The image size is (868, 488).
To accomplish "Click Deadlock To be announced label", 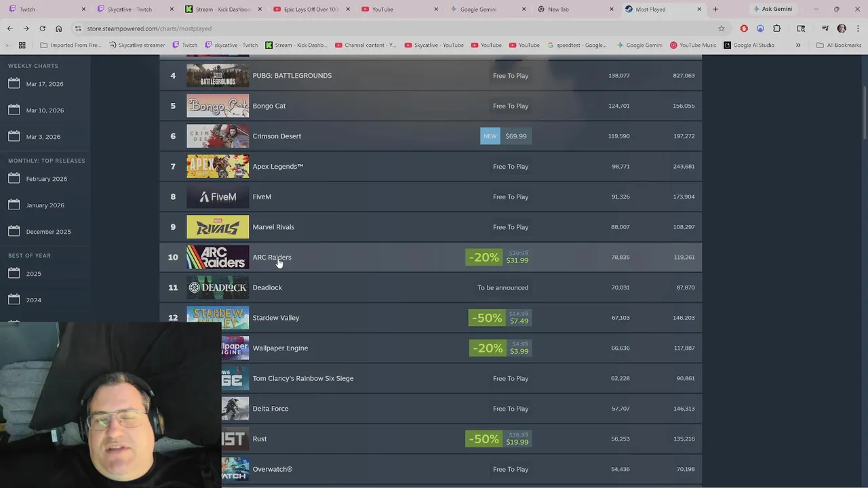I will click(x=502, y=287).
